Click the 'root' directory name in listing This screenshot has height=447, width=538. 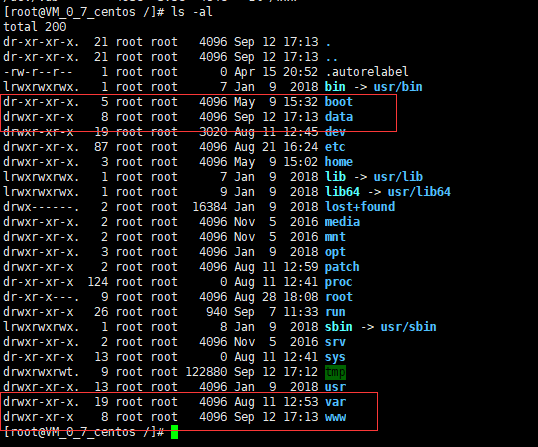tap(339, 297)
